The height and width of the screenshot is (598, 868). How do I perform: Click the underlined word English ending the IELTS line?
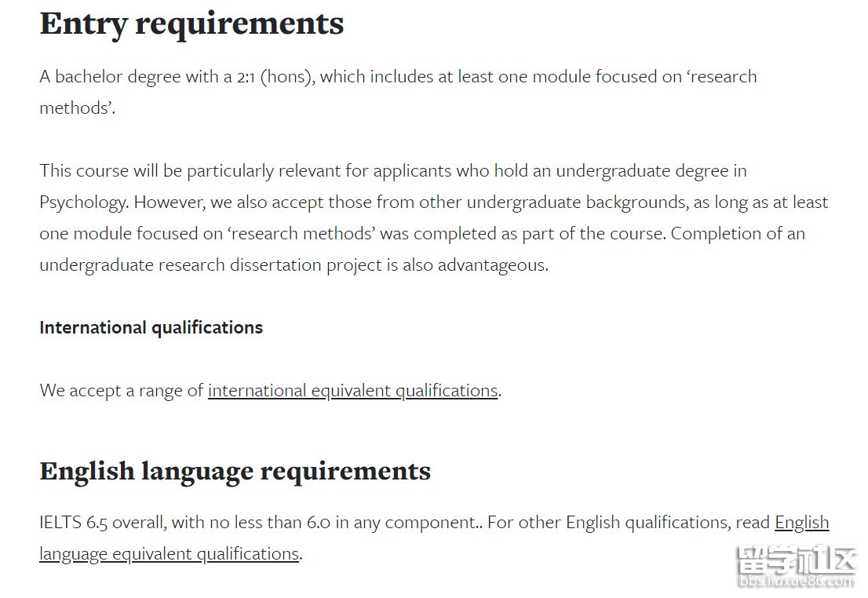(x=801, y=522)
